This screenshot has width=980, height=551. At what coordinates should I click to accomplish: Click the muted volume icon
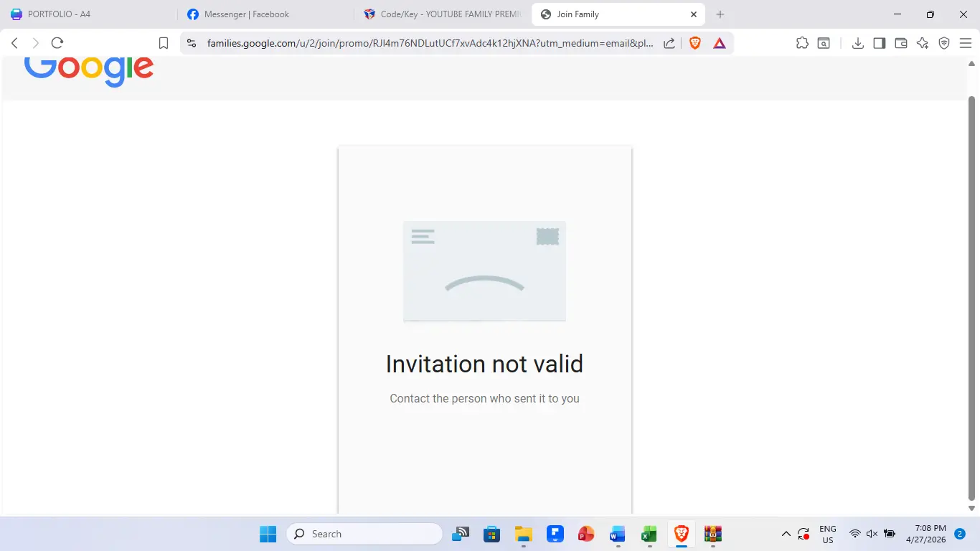872,534
